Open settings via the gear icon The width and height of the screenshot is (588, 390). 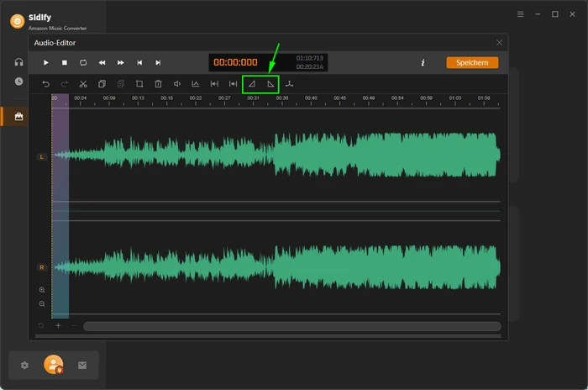(x=24, y=365)
